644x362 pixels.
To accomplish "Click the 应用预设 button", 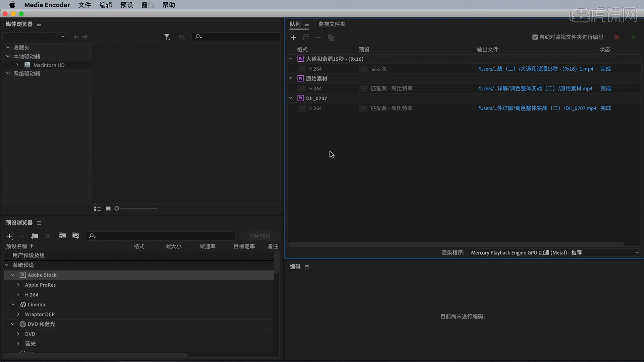I will (260, 236).
